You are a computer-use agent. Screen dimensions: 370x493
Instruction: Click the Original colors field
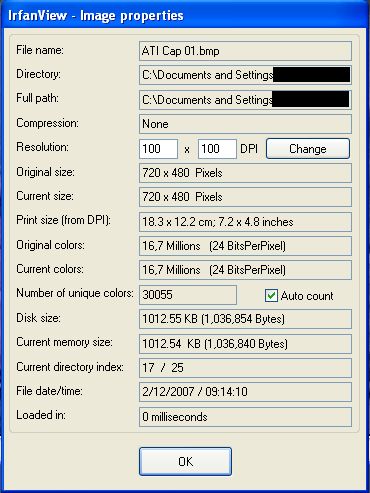coord(245,246)
